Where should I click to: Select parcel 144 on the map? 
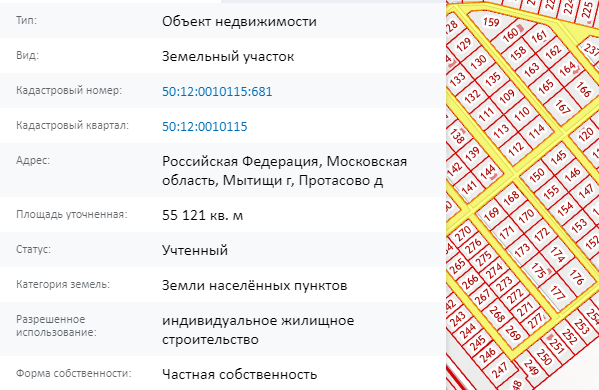click(487, 171)
